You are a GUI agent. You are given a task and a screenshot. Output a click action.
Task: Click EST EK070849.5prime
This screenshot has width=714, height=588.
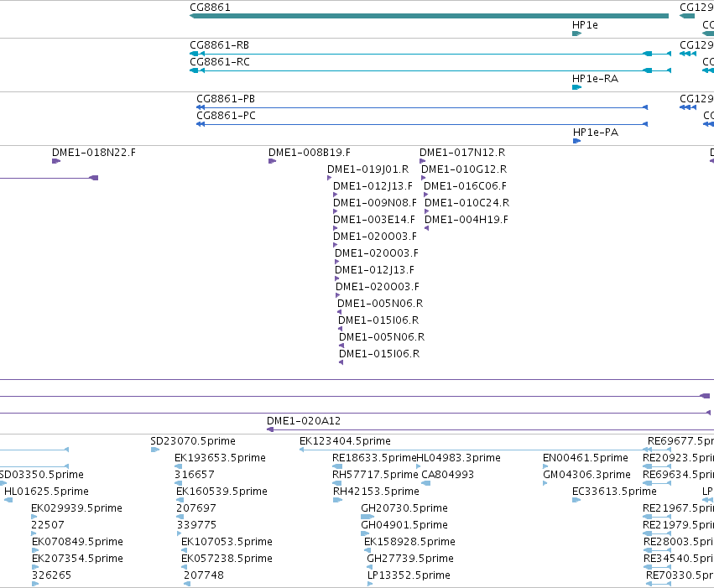coord(77,542)
